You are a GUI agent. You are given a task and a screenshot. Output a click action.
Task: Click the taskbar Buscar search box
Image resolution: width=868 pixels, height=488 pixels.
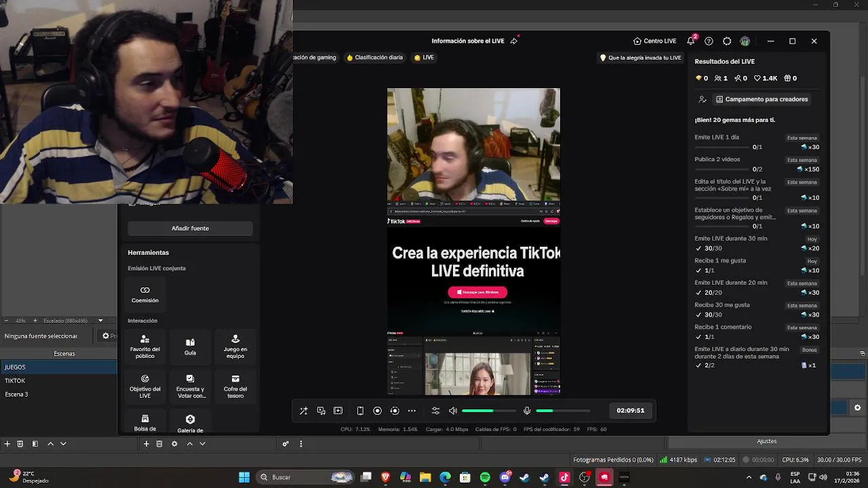pos(306,477)
